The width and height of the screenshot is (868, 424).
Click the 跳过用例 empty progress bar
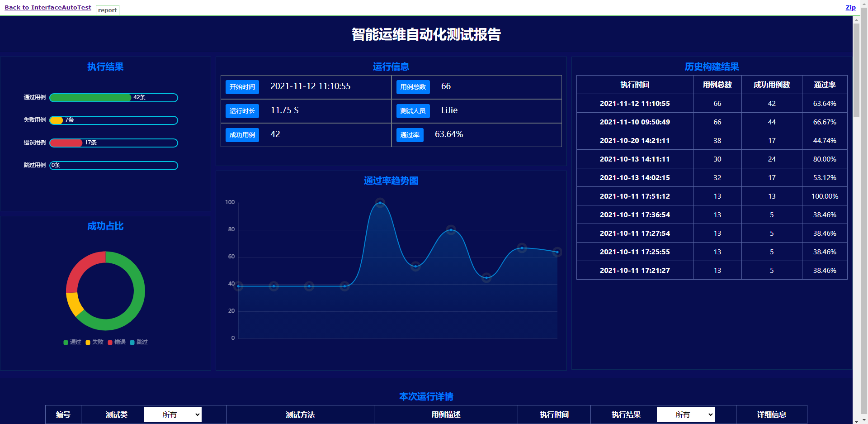113,166
